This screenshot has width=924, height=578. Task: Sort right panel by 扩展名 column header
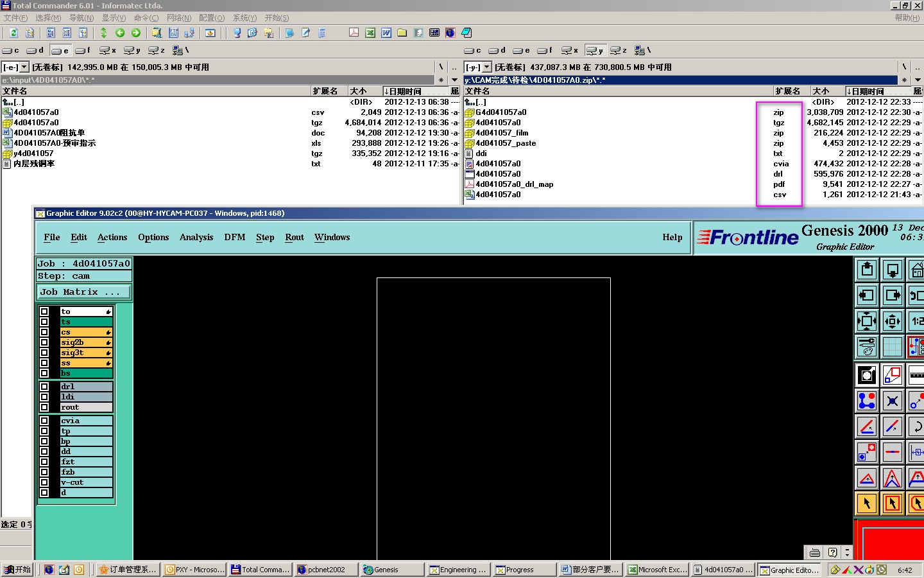coord(791,91)
